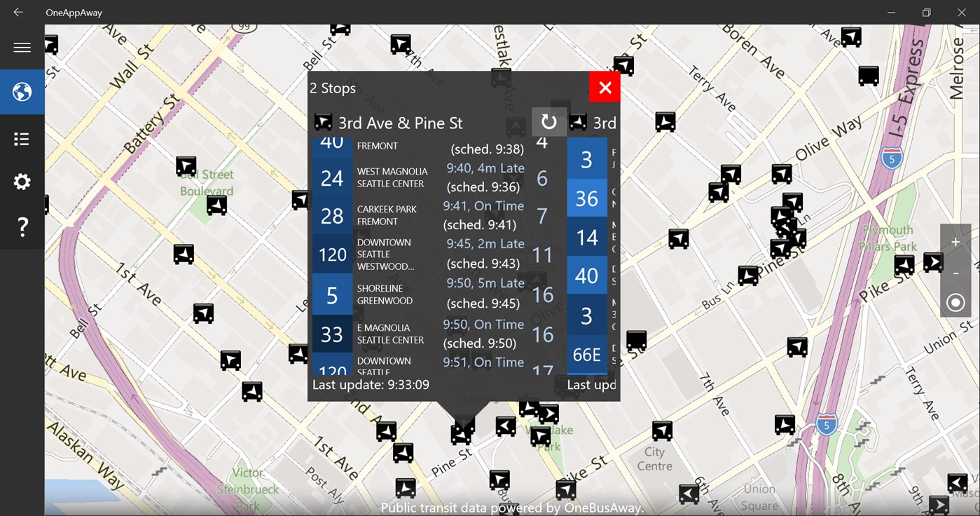
Task: Select route 33 E Magnolia tile
Action: coord(331,334)
